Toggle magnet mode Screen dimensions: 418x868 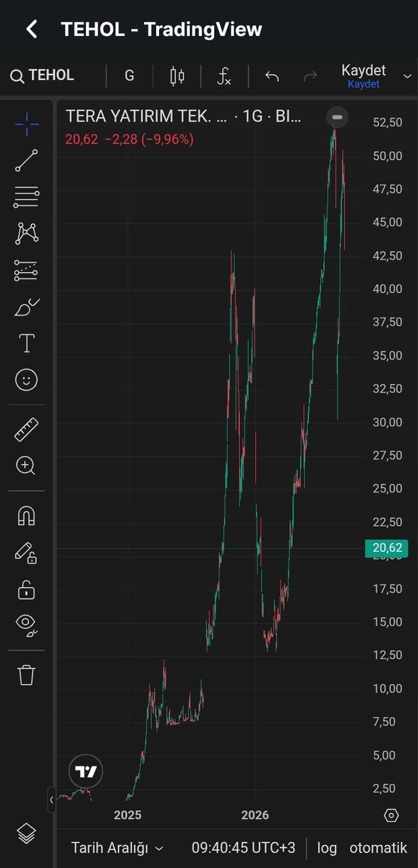[x=26, y=516]
